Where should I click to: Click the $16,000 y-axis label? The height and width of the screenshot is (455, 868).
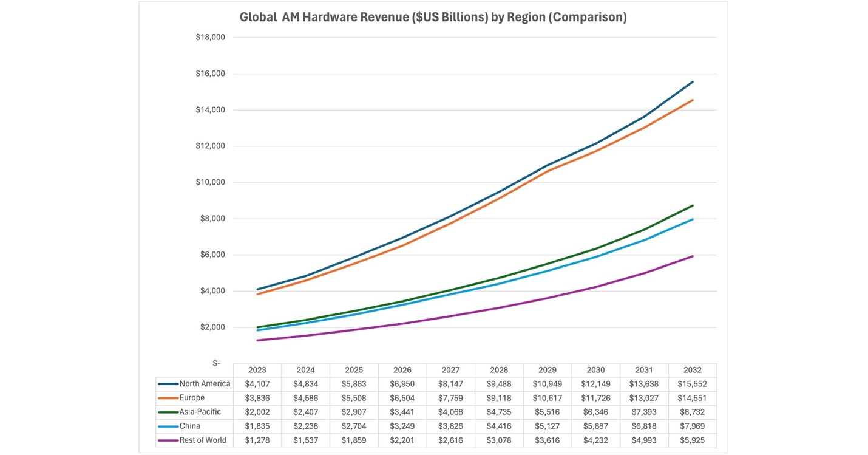point(210,74)
